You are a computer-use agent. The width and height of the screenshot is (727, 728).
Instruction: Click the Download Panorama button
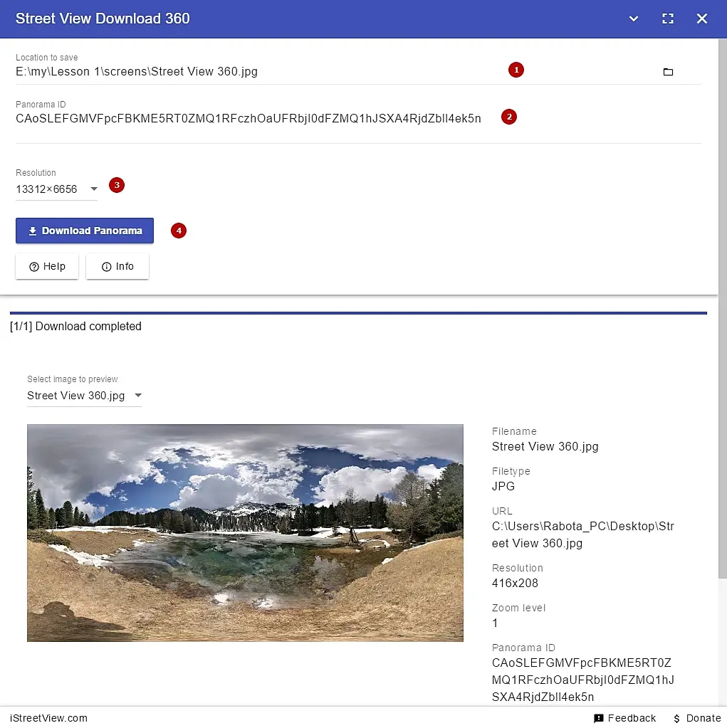click(85, 231)
